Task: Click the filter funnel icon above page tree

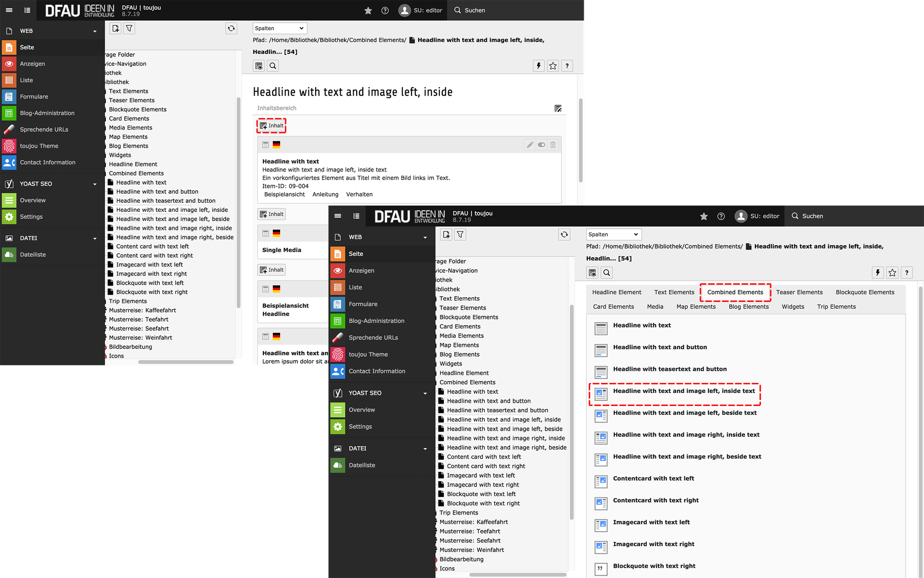Action: 129,28
